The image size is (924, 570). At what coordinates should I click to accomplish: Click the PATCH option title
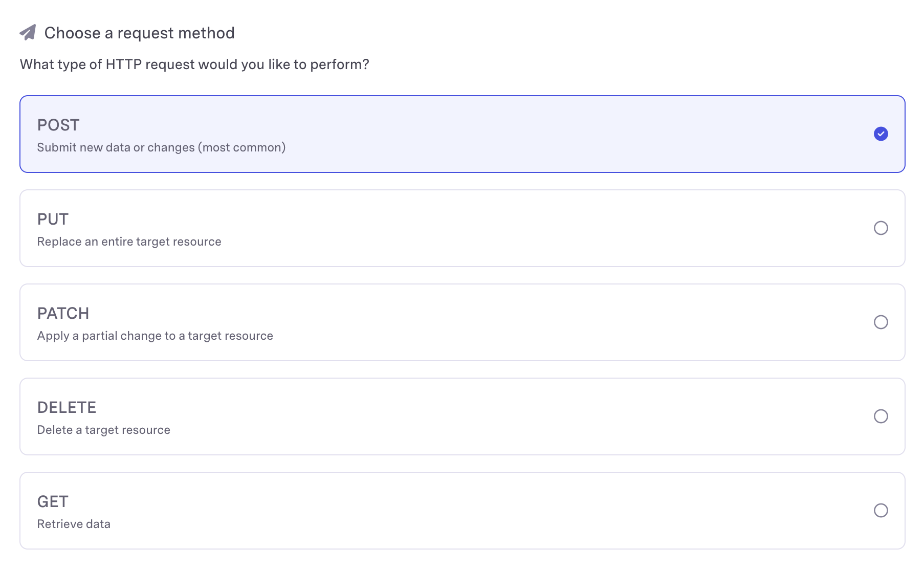[x=63, y=314]
